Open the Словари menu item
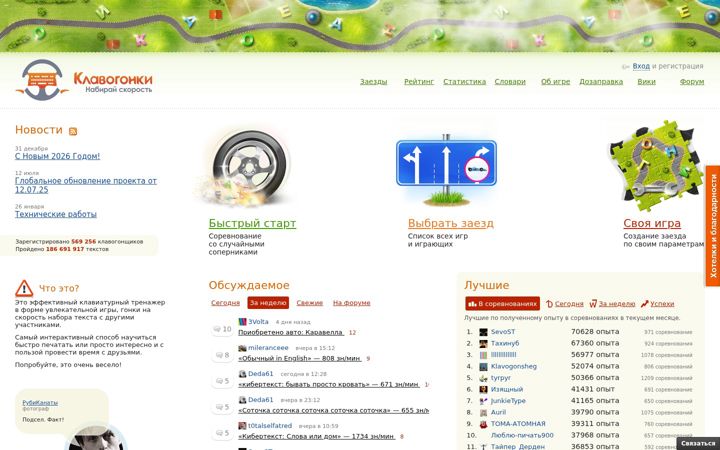The image size is (720, 450). point(510,82)
